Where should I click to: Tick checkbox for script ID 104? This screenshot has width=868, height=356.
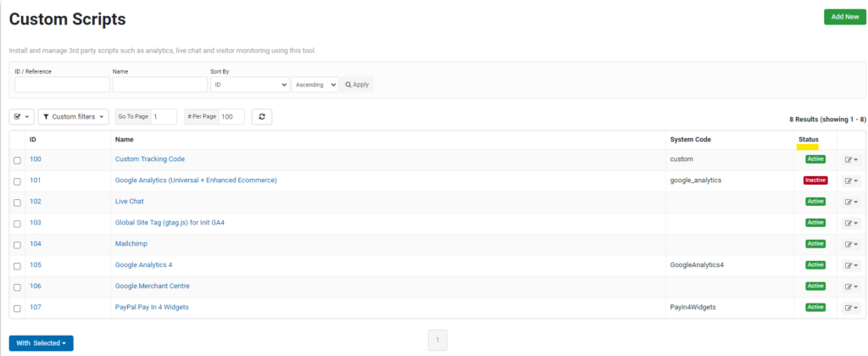pyautogui.click(x=17, y=245)
